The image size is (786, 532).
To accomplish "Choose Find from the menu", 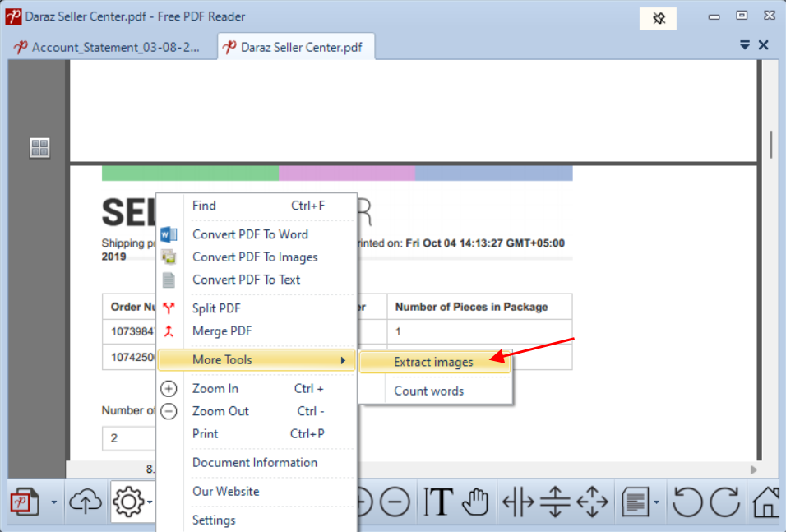I will [x=257, y=206].
